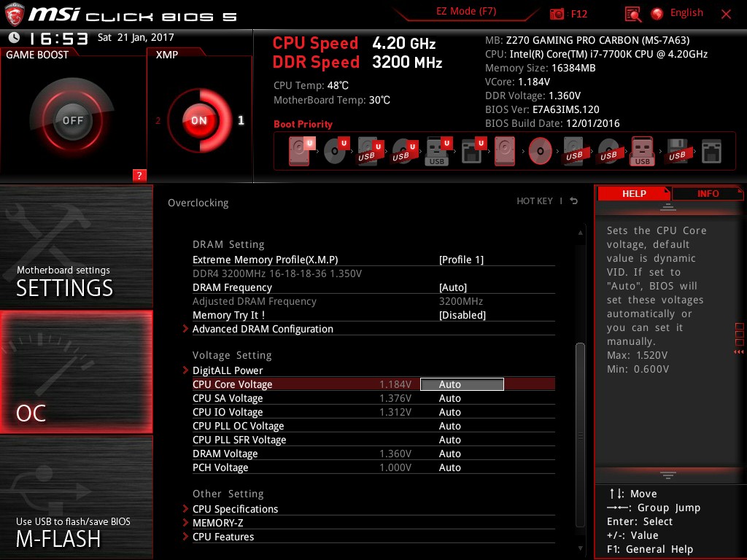Toggle the XMP ON button
Viewport: 747px width, 560px height.
199,120
